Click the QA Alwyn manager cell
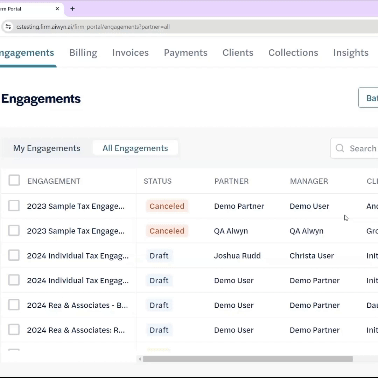378x378 pixels. click(x=306, y=231)
